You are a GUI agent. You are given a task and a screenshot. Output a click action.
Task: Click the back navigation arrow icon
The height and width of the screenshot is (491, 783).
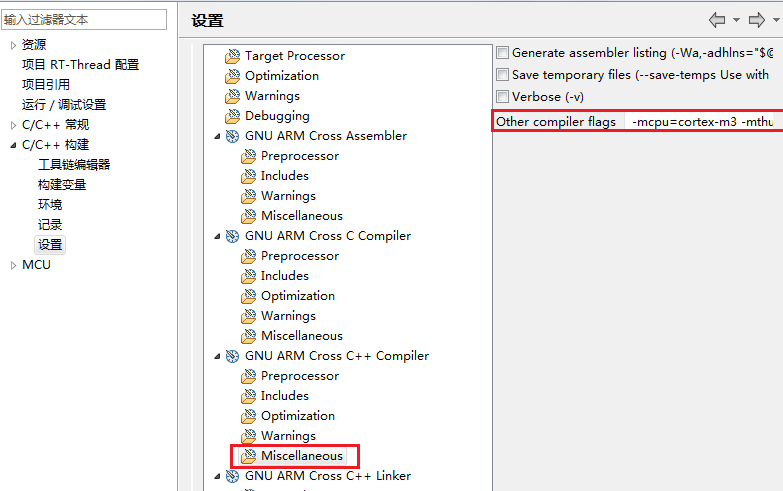pos(717,20)
